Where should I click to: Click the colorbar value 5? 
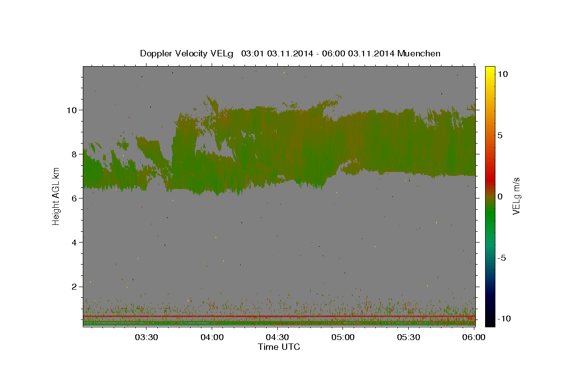click(500, 135)
